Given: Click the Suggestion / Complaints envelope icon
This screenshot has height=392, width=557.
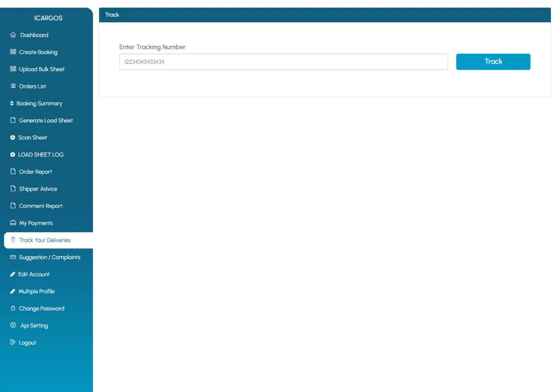Looking at the screenshot, I should coord(13,257).
